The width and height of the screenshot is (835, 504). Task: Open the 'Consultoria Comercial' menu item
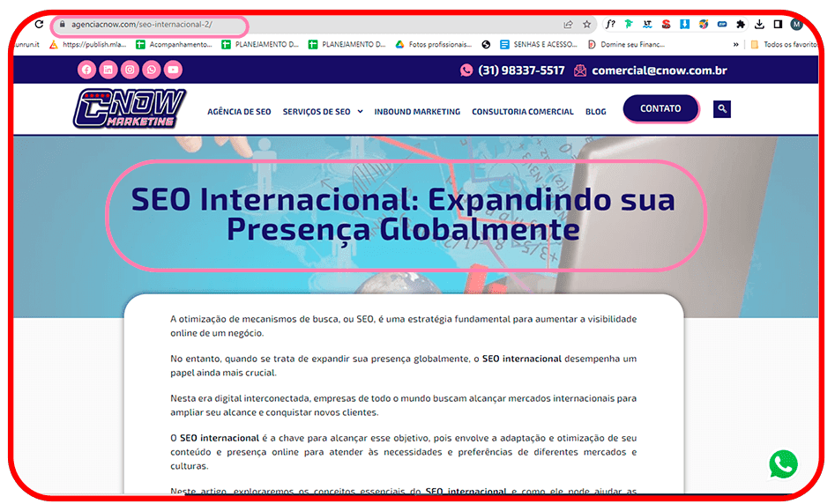pyautogui.click(x=522, y=112)
